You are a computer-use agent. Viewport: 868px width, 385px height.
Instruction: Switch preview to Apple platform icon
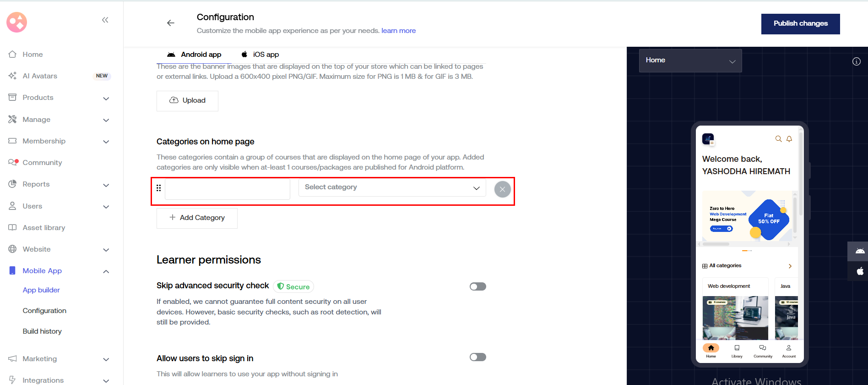pos(860,271)
